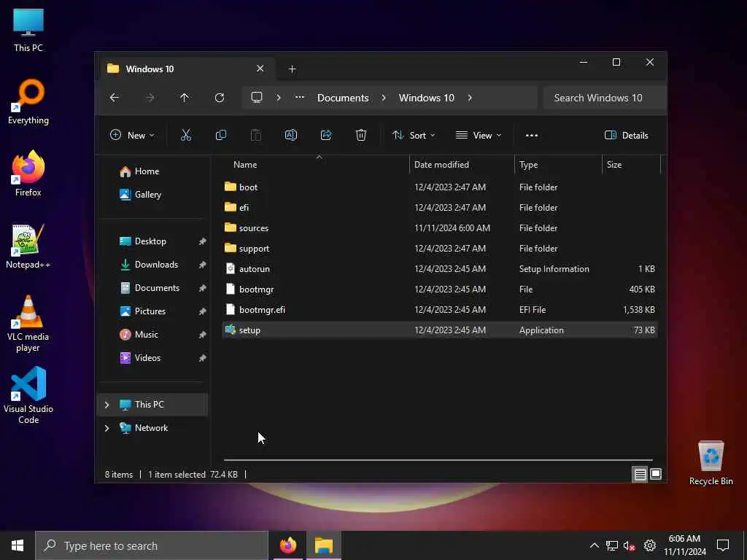This screenshot has height=560, width=747.
Task: Select the autorun file
Action: [x=440, y=269]
